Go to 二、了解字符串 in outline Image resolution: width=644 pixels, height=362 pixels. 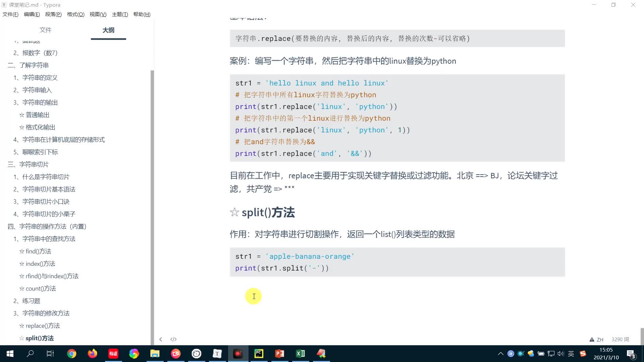[x=28, y=65]
